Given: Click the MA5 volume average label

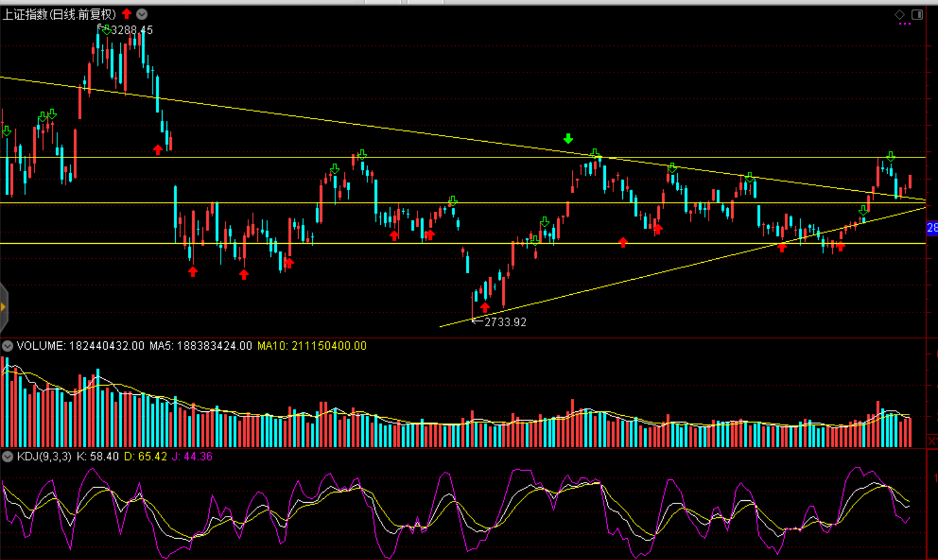Looking at the screenshot, I should 200,346.
